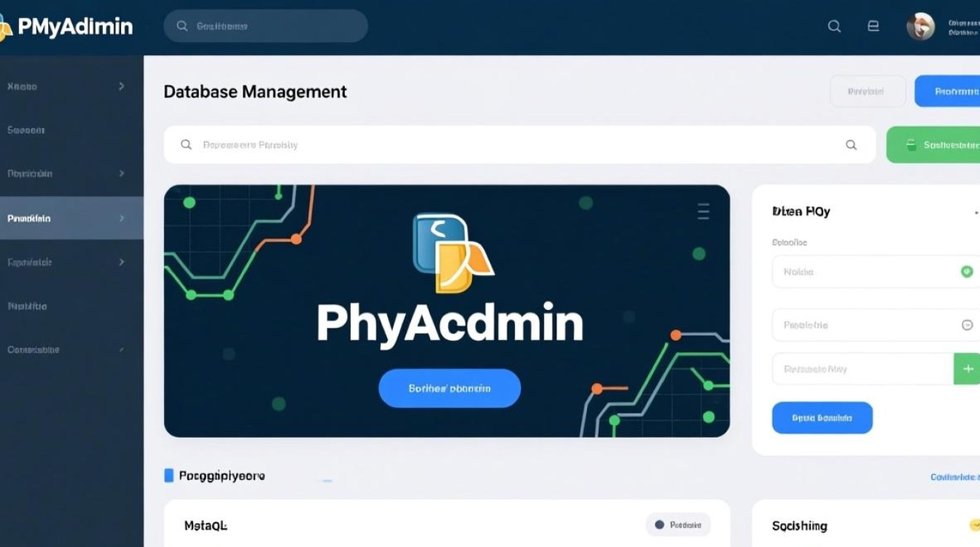Click the magnifier inside the main search bar
Screen dimensions: 980x547
(x=851, y=144)
